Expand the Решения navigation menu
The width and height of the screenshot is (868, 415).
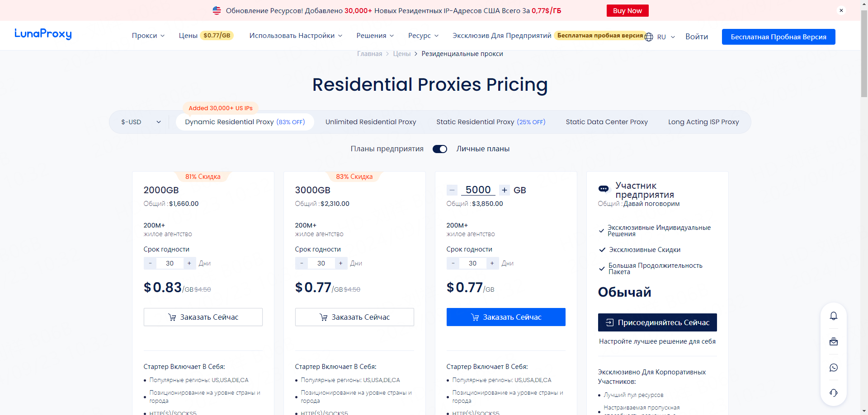(375, 36)
